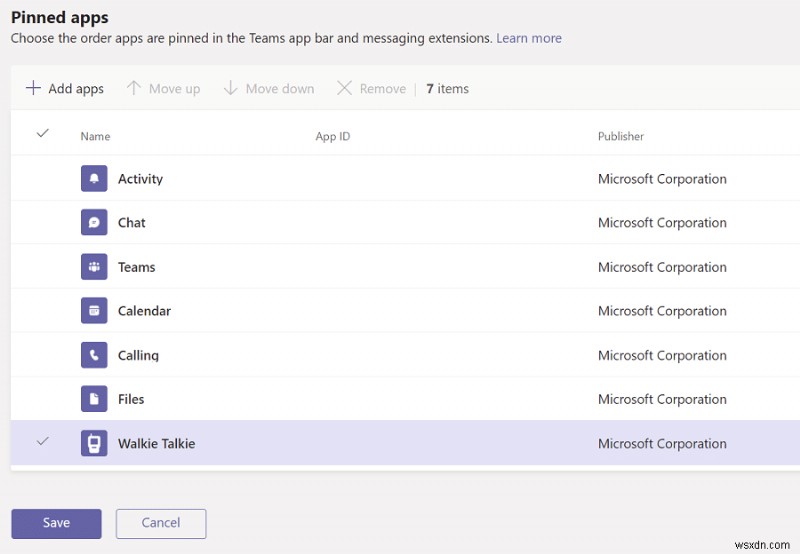This screenshot has height=554, width=800.
Task: Click Microsoft Corporation in Files row
Action: (x=662, y=399)
